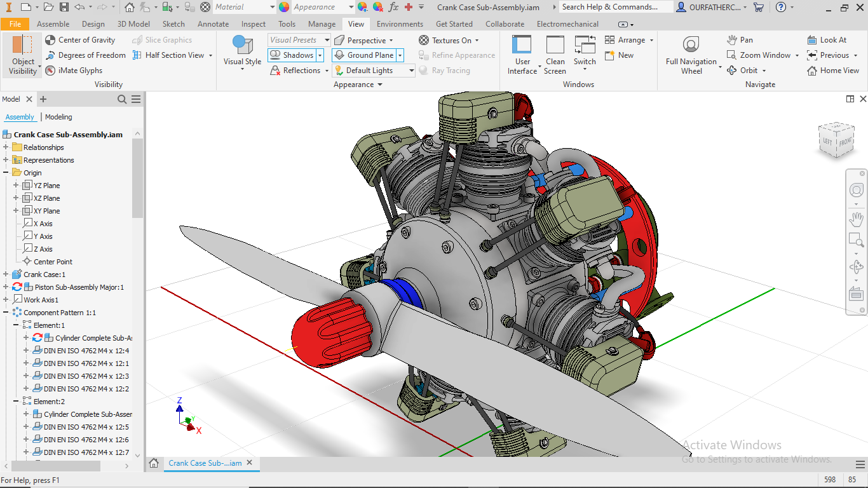
Task: Switch to the Assemble ribbon tab
Action: point(53,24)
